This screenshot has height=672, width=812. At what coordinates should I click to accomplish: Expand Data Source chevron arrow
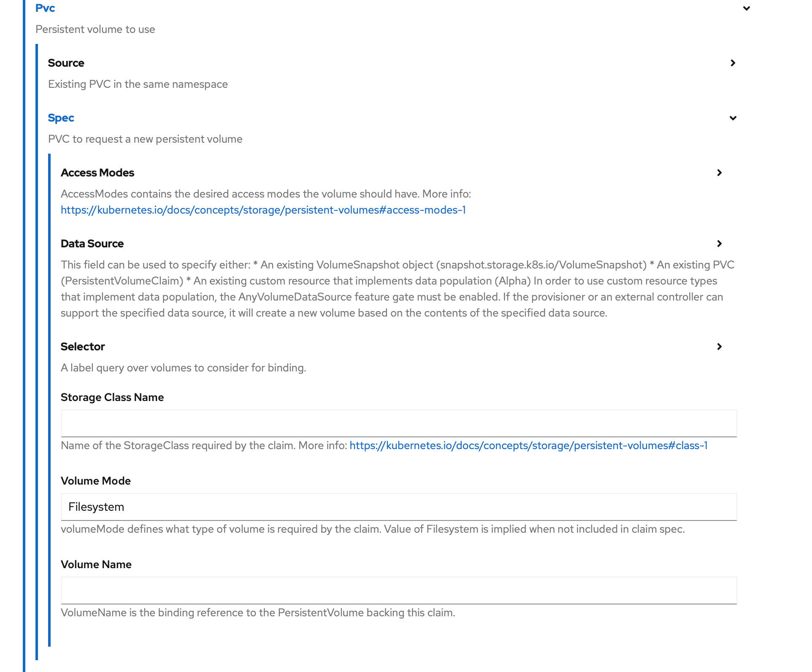click(x=720, y=244)
